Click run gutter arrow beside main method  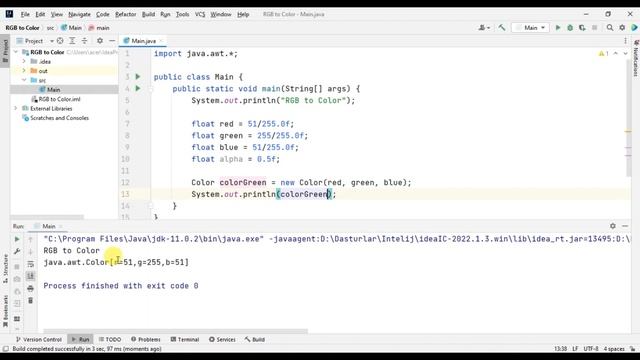coord(138,89)
